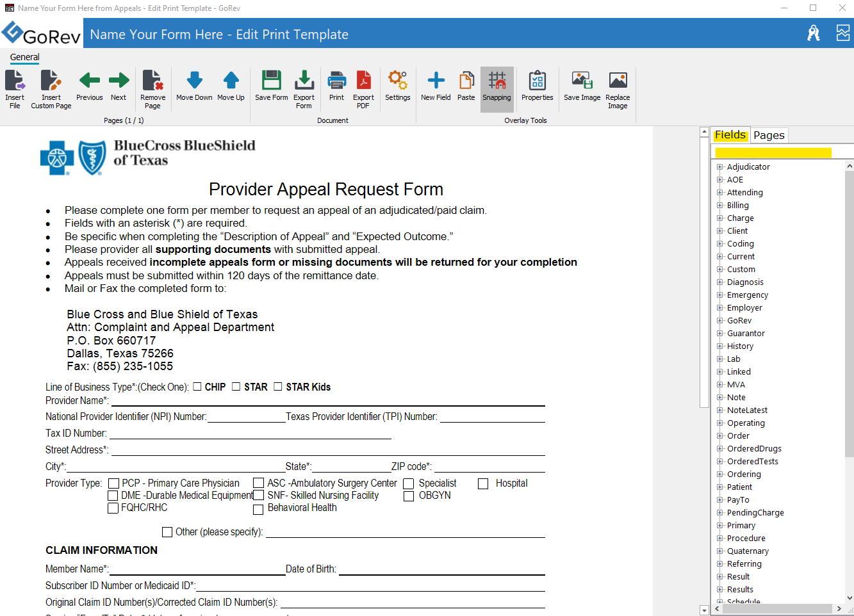
Task: Click the GoRev logo
Action: (x=41, y=33)
